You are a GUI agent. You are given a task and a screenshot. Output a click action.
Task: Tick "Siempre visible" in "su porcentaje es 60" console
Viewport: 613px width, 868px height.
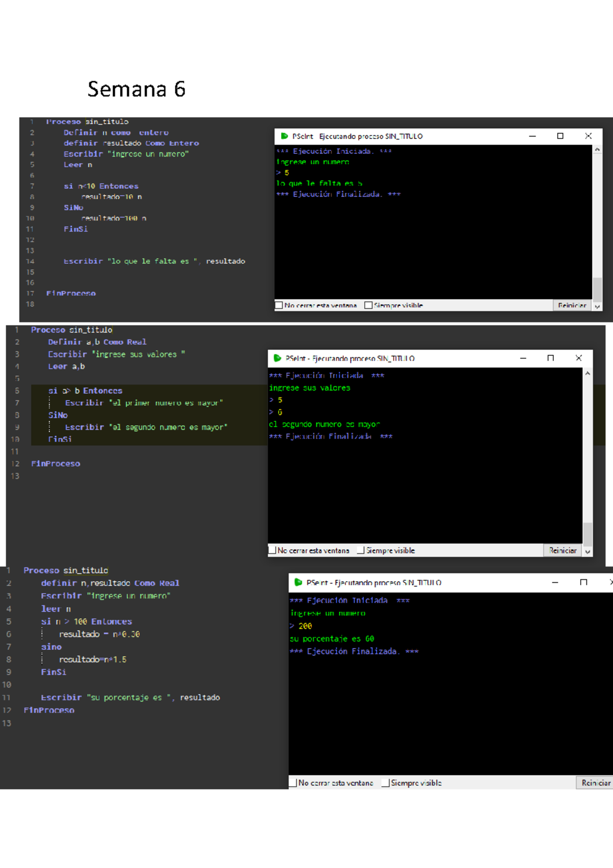click(x=386, y=783)
